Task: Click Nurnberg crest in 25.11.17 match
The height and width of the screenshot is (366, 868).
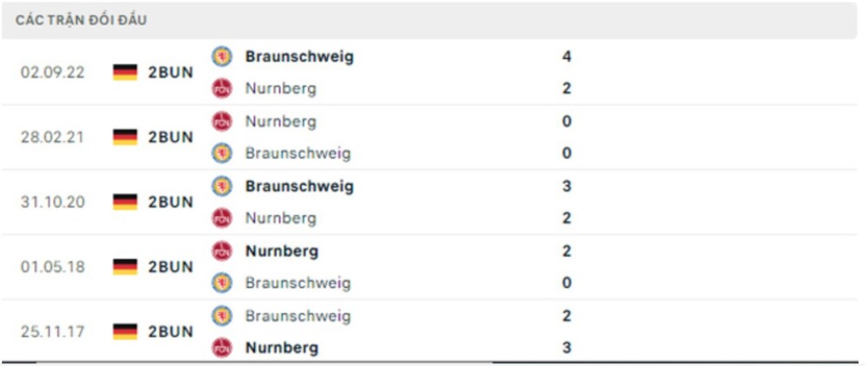Action: pyautogui.click(x=222, y=348)
